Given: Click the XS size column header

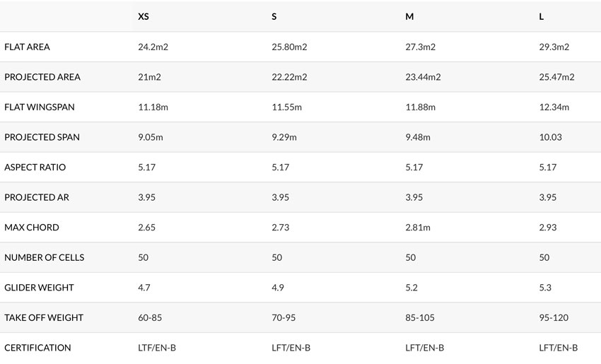Looking at the screenshot, I should tap(144, 16).
